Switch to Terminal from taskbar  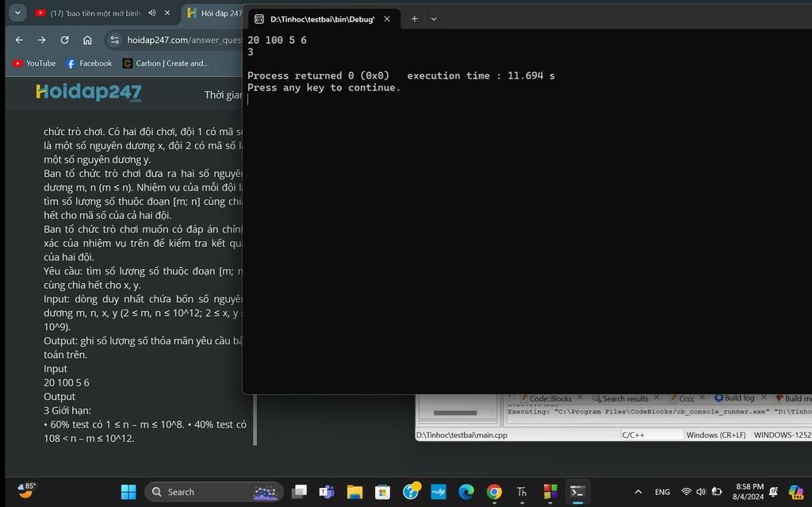point(577,492)
